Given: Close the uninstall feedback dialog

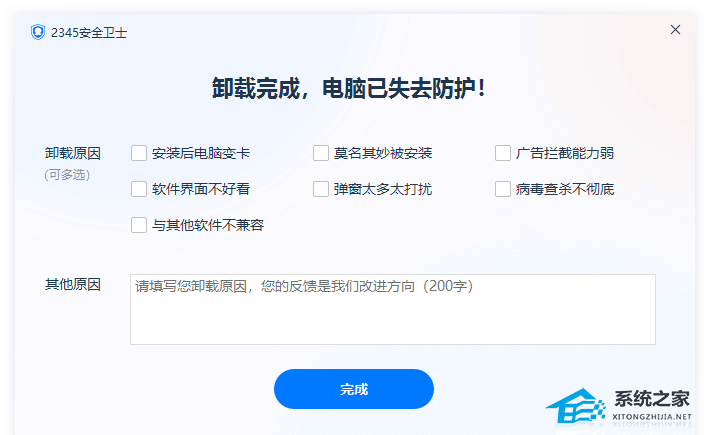Looking at the screenshot, I should (x=675, y=30).
